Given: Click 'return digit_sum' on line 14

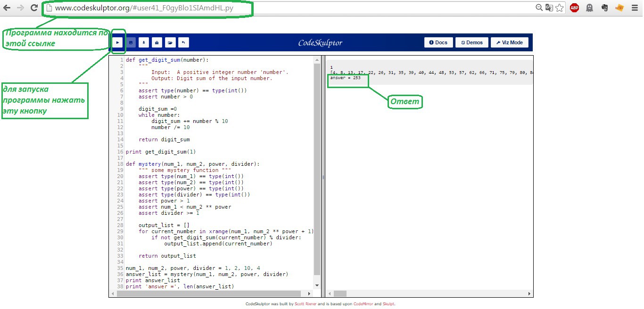Looking at the screenshot, I should 164,139.
